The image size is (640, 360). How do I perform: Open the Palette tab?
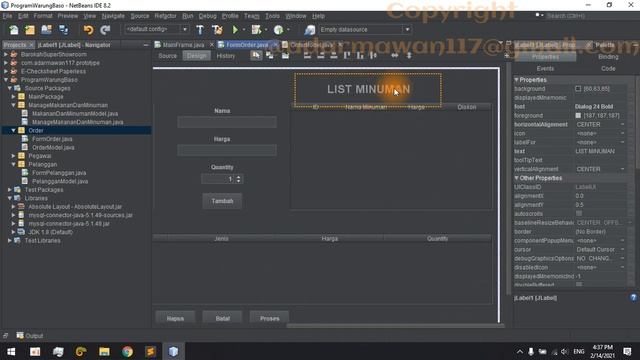(605, 45)
